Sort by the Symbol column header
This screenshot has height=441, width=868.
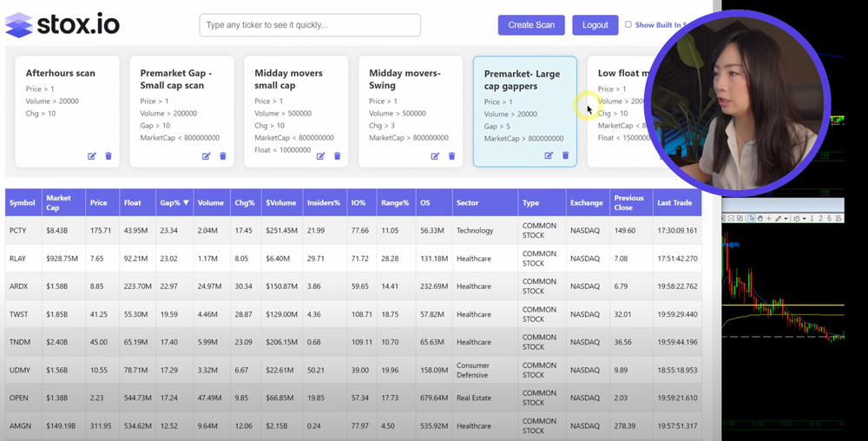(23, 202)
